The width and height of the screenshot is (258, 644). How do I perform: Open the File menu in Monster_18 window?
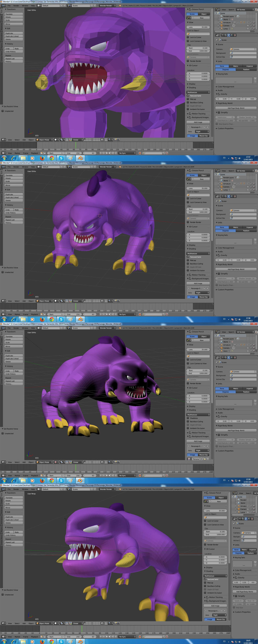pyautogui.click(x=9, y=5)
